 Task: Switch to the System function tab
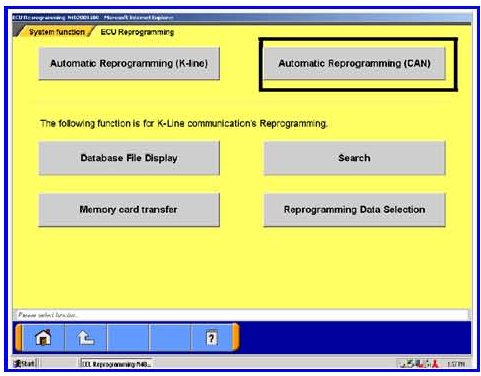tap(56, 32)
